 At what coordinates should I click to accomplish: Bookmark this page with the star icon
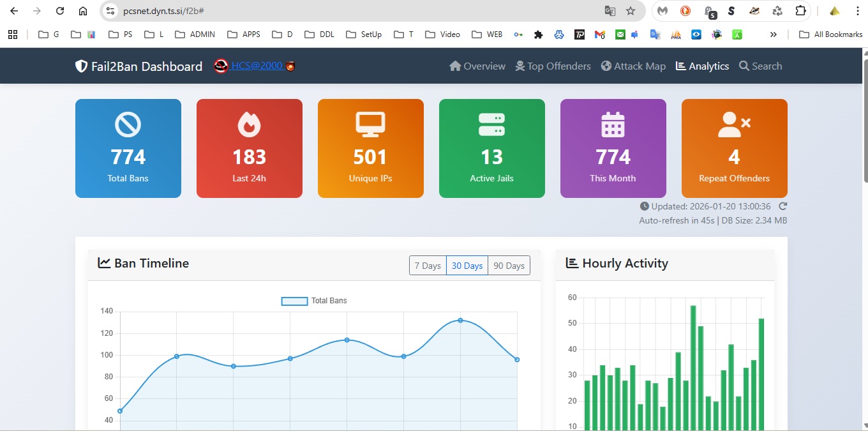click(x=631, y=11)
